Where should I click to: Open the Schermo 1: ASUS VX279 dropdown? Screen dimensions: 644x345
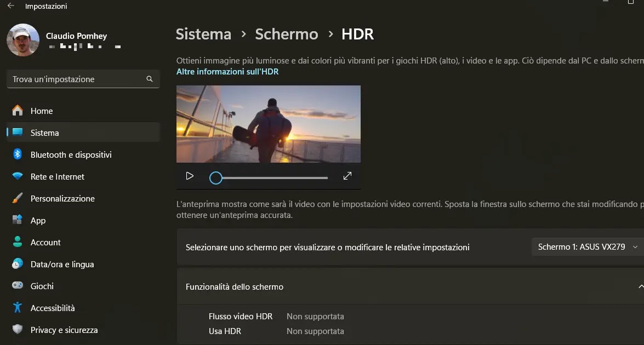(x=587, y=247)
